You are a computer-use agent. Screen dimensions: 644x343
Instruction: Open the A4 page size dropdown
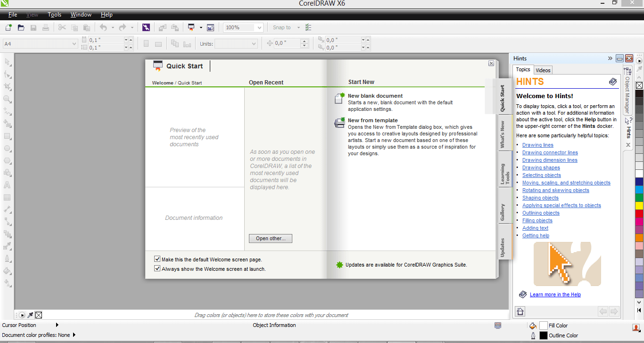[x=74, y=44]
